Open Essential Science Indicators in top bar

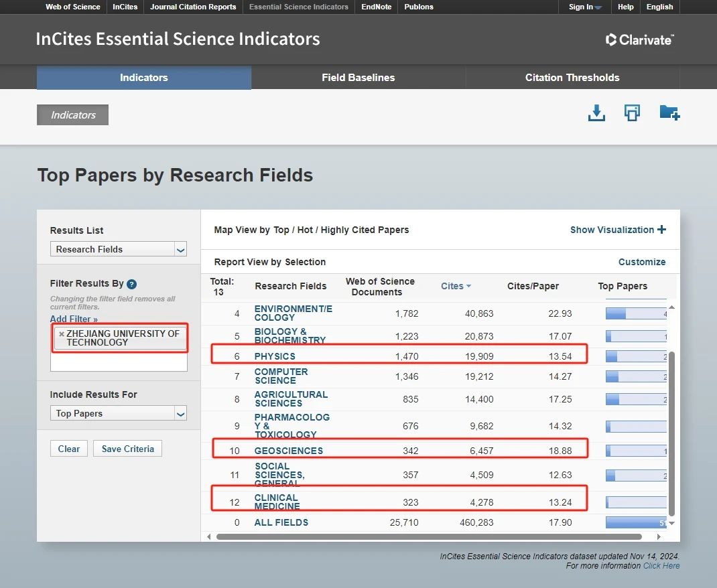point(299,7)
